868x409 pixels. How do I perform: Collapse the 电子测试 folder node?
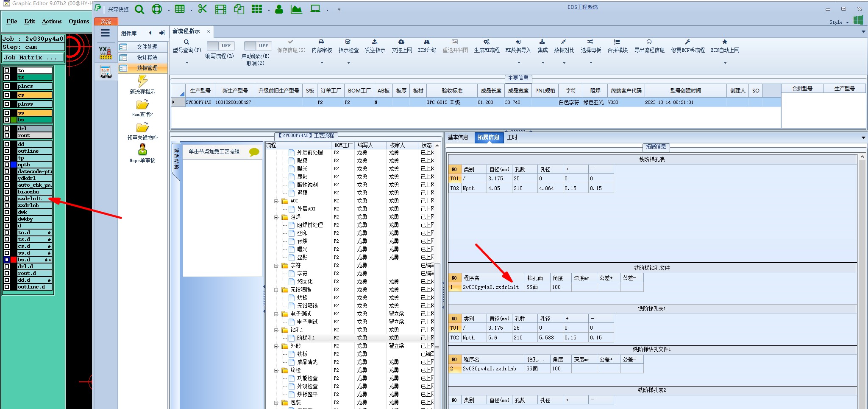click(276, 314)
